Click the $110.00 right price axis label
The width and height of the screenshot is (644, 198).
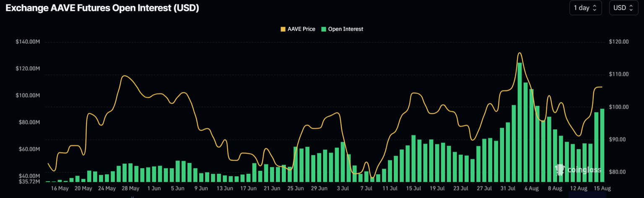click(x=618, y=74)
